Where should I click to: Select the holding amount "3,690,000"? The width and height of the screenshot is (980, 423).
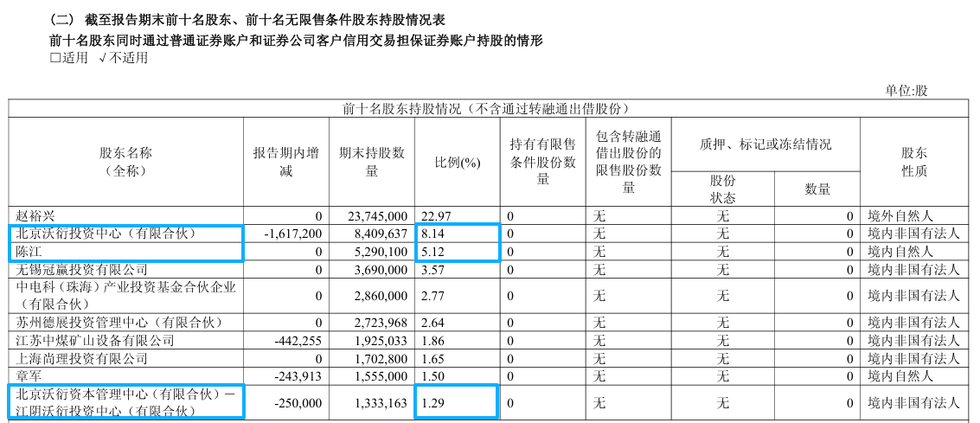tap(380, 270)
